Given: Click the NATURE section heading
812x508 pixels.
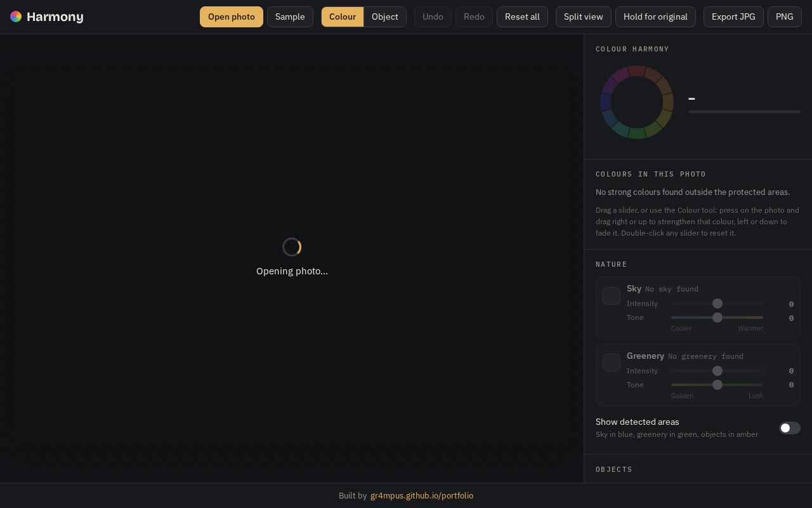Looking at the screenshot, I should coord(612,264).
